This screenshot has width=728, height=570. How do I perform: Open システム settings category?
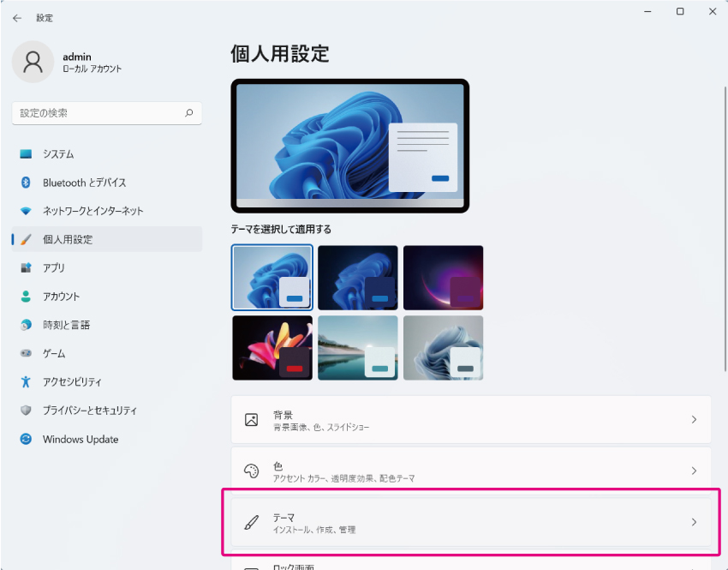[107, 153]
